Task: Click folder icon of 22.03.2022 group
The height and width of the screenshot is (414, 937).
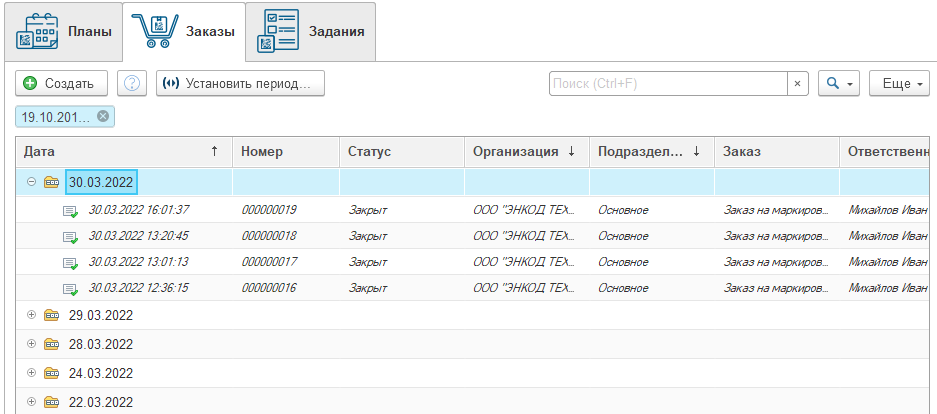Action: (51, 402)
